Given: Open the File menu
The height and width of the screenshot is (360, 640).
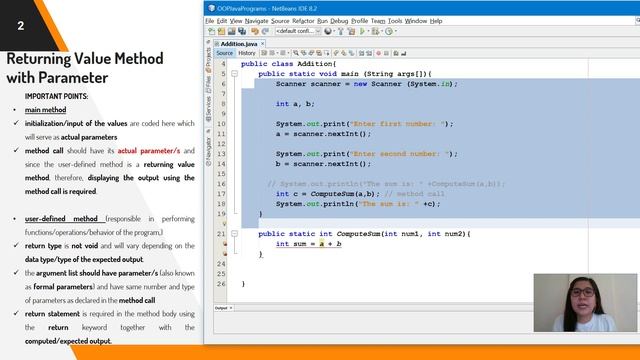Looking at the screenshot, I should [210, 21].
